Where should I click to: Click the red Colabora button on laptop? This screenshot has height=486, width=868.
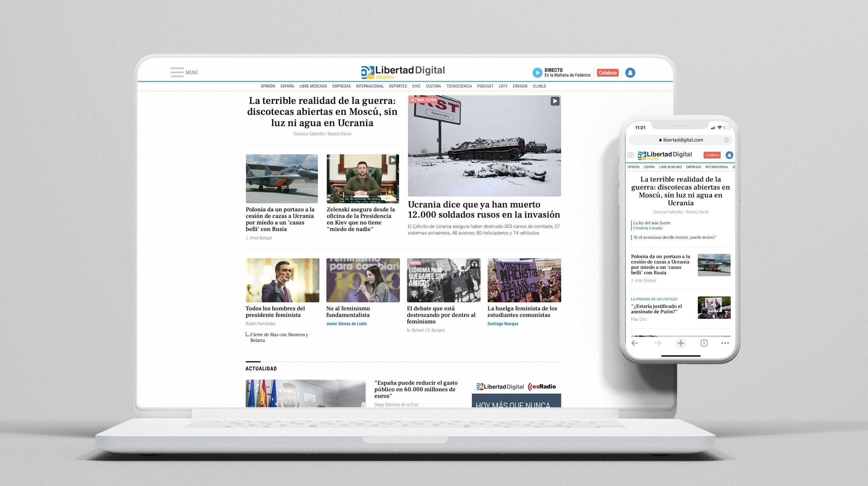(607, 73)
